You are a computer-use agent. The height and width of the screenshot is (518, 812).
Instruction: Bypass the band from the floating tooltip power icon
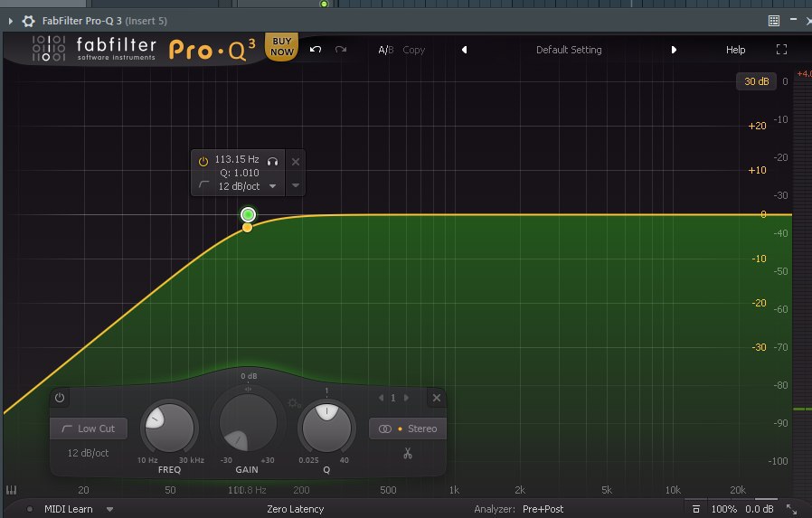tap(203, 162)
